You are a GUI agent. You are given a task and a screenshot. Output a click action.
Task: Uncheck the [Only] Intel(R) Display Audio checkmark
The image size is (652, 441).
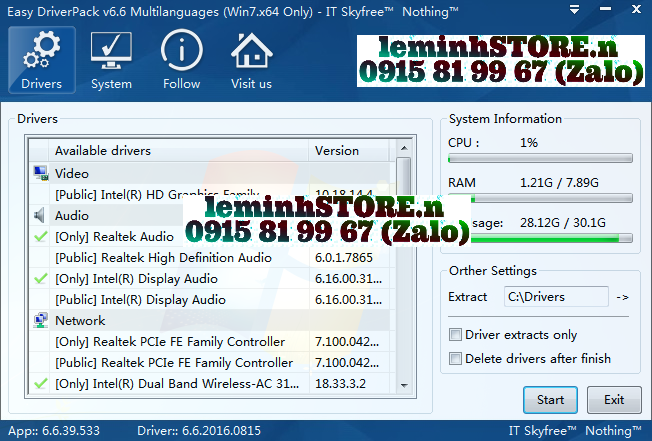click(x=40, y=278)
